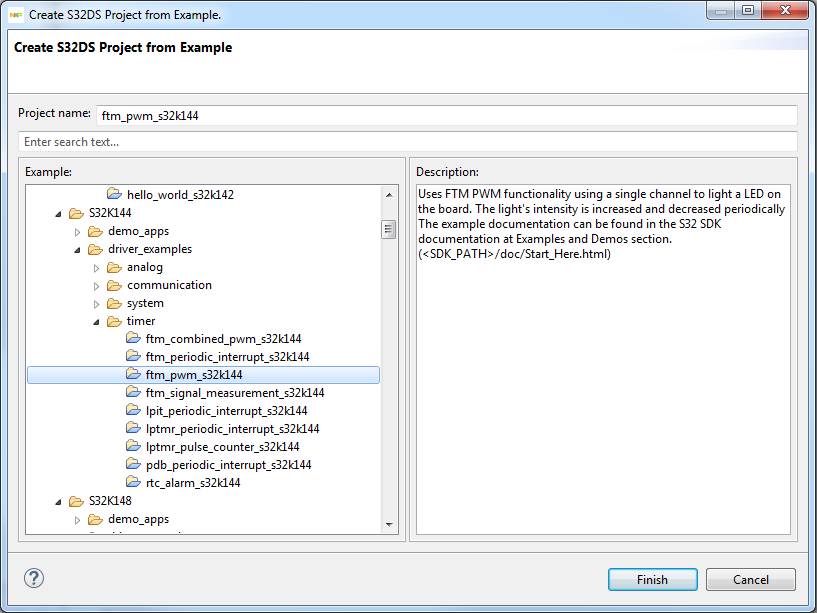Select pdb_periodic_interrupt_s32k144 example
The image size is (817, 613).
click(228, 465)
